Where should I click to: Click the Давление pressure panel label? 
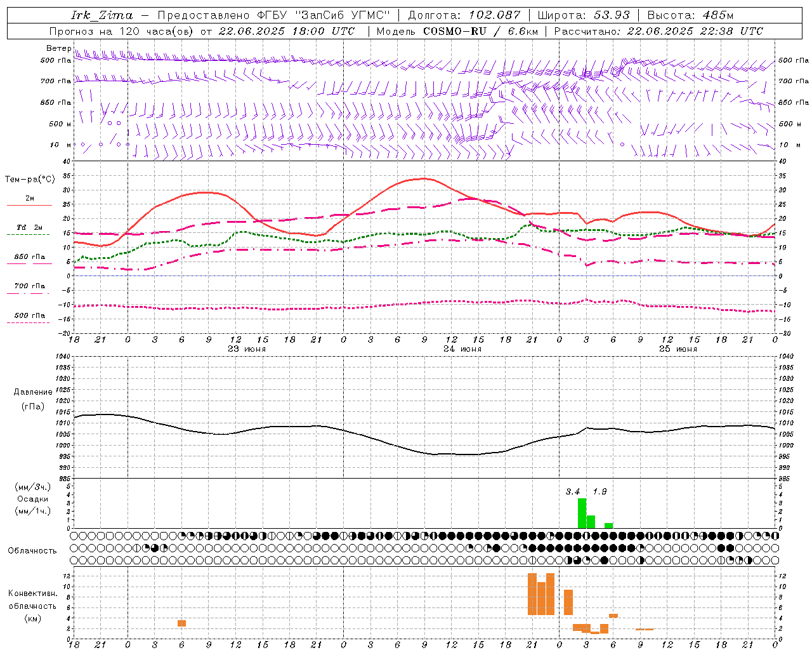pyautogui.click(x=33, y=392)
